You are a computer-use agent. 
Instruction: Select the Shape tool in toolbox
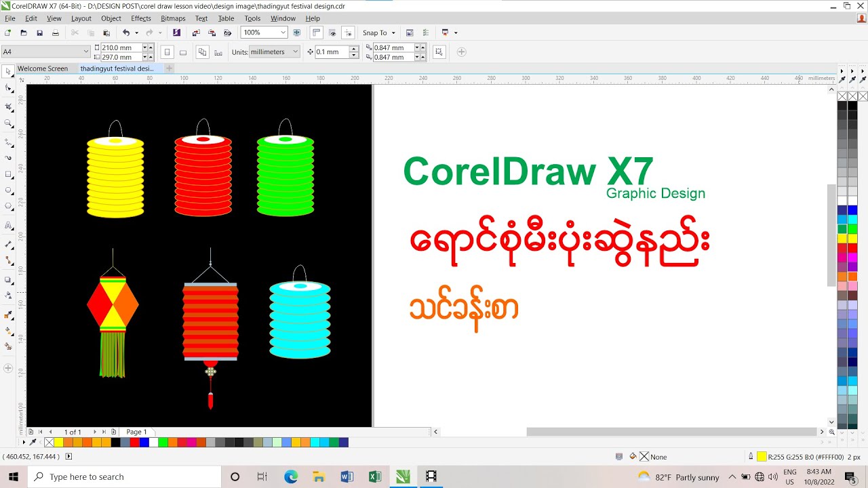click(x=8, y=88)
